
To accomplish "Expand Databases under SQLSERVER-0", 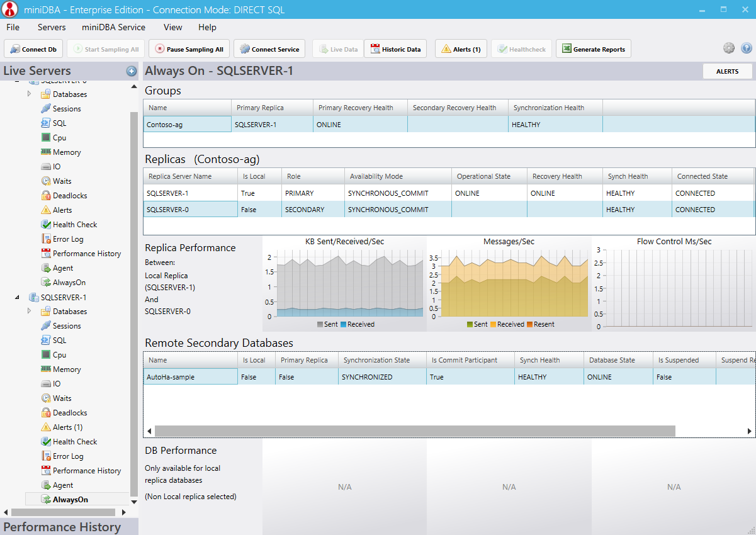I will [x=29, y=94].
